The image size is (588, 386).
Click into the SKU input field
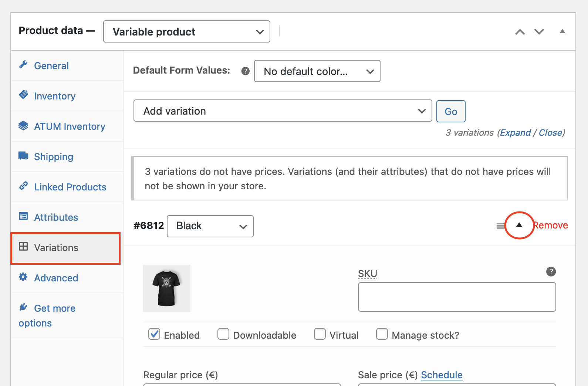[x=457, y=297]
